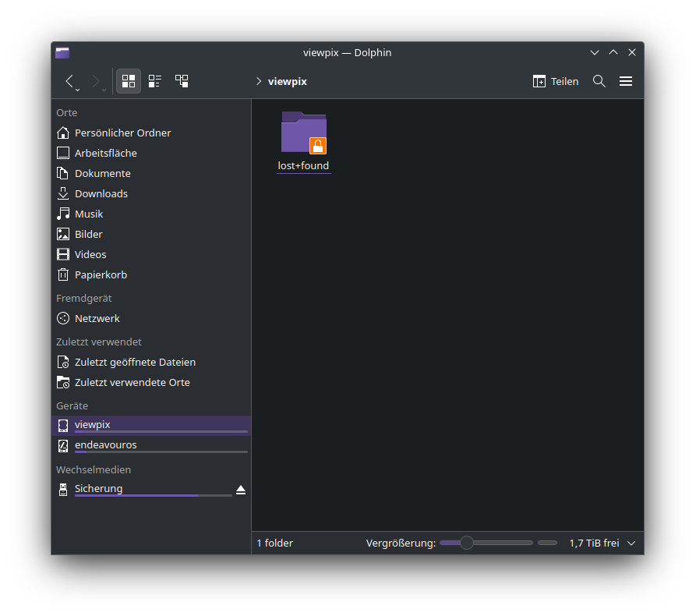
Task: Open Downloads in the sidebar
Action: (151, 193)
